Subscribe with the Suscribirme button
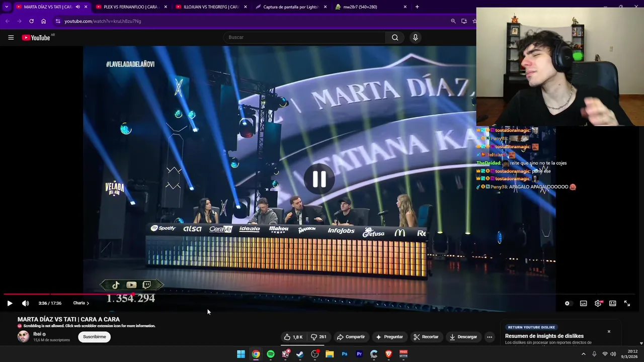The height and width of the screenshot is (362, 644). [x=94, y=337]
